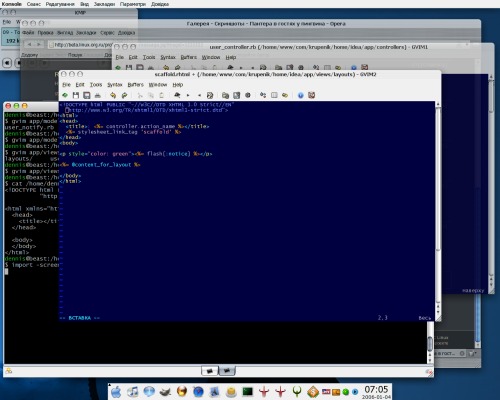Image resolution: width=500 pixels, height=400 pixels.
Task: Save current file via GVIM2 floppy icon
Action: coord(76,95)
